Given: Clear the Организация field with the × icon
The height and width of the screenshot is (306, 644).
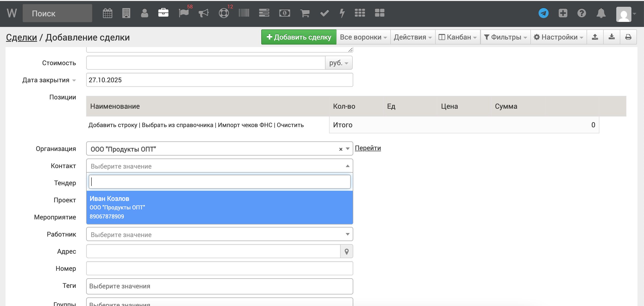Looking at the screenshot, I should click(x=341, y=149).
